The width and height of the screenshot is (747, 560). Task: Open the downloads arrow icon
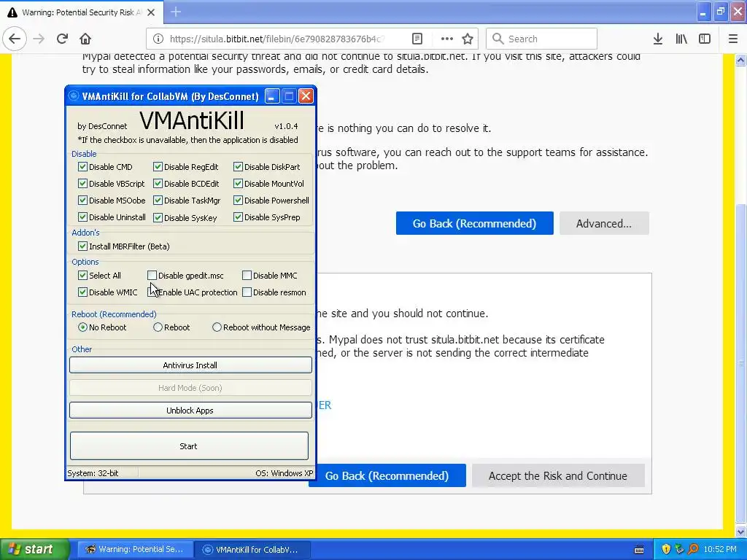[x=658, y=39]
